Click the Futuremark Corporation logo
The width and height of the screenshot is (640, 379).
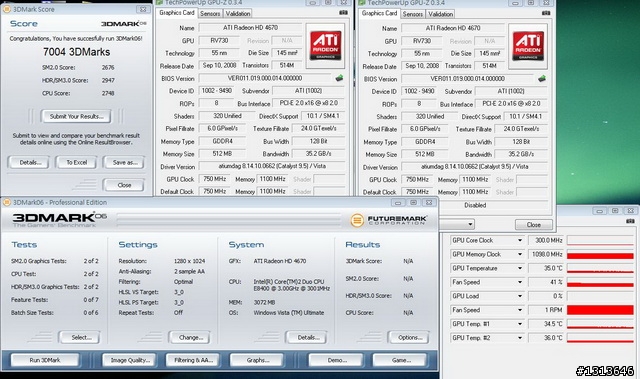pos(389,220)
